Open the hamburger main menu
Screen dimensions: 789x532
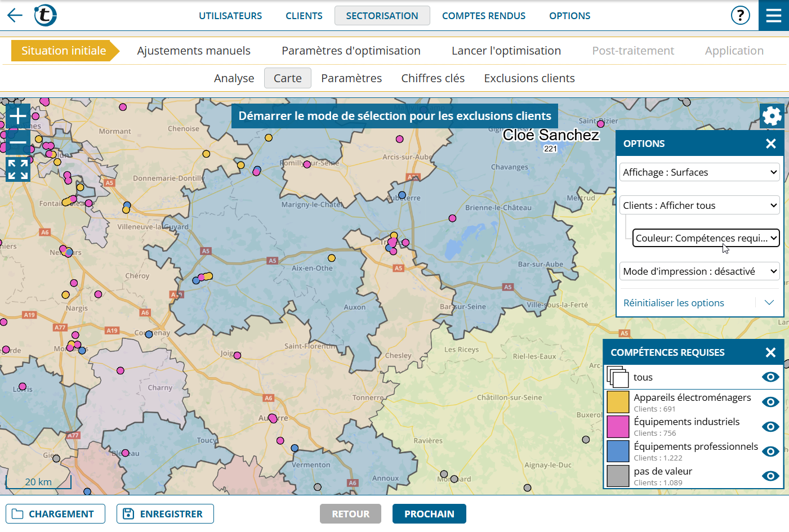773,15
